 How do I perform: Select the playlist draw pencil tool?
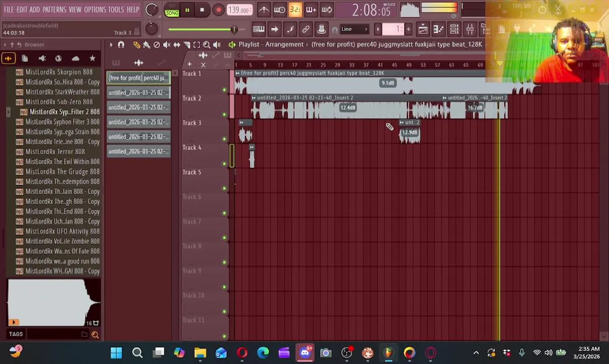coord(137,45)
